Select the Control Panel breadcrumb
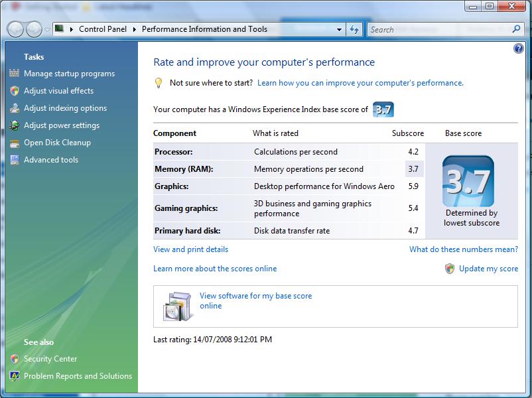Viewport: 532px width, 398px height. pyautogui.click(x=102, y=29)
